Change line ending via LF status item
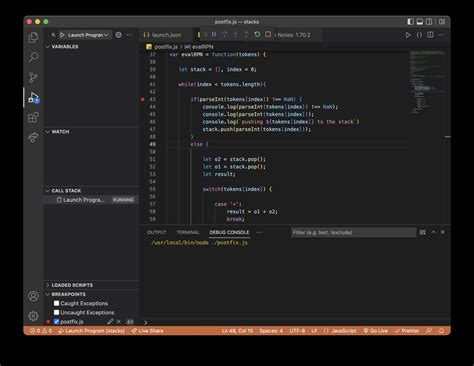The image size is (474, 366). click(x=314, y=331)
